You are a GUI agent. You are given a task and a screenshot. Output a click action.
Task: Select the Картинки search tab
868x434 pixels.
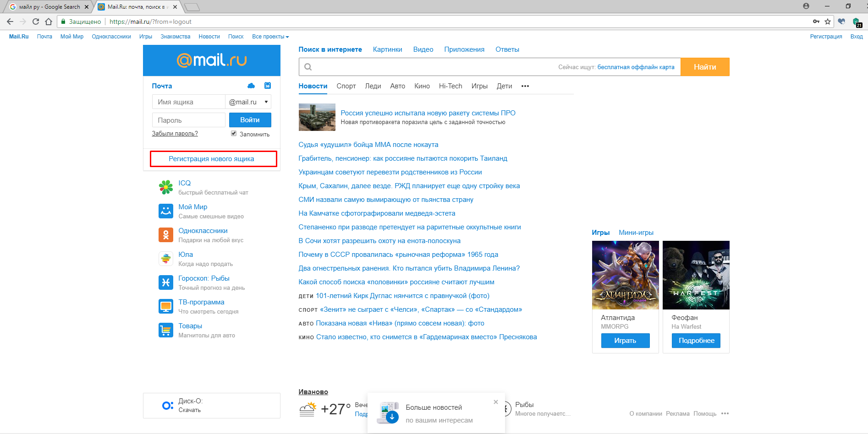[387, 49]
